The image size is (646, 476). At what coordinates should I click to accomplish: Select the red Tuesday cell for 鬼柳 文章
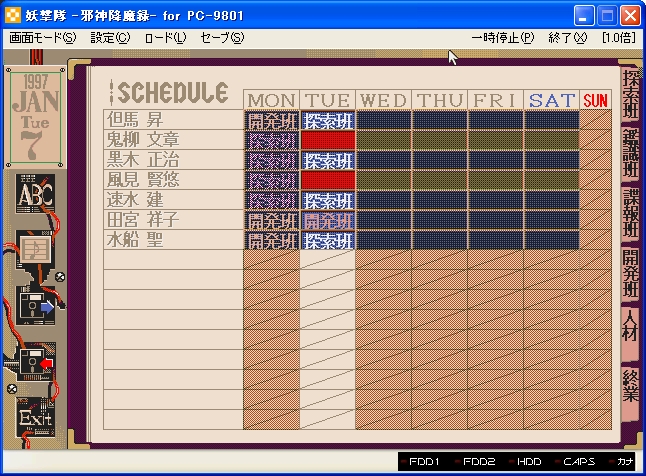click(328, 140)
